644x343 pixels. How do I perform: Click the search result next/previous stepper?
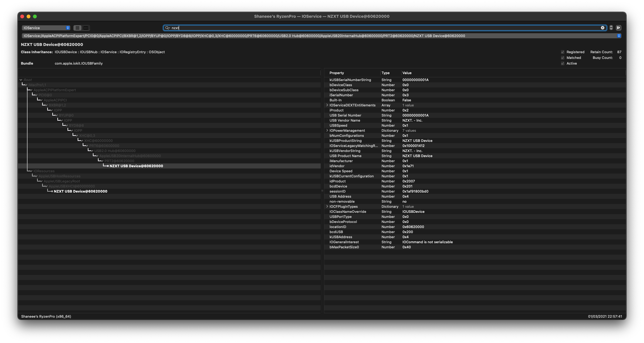coord(611,28)
